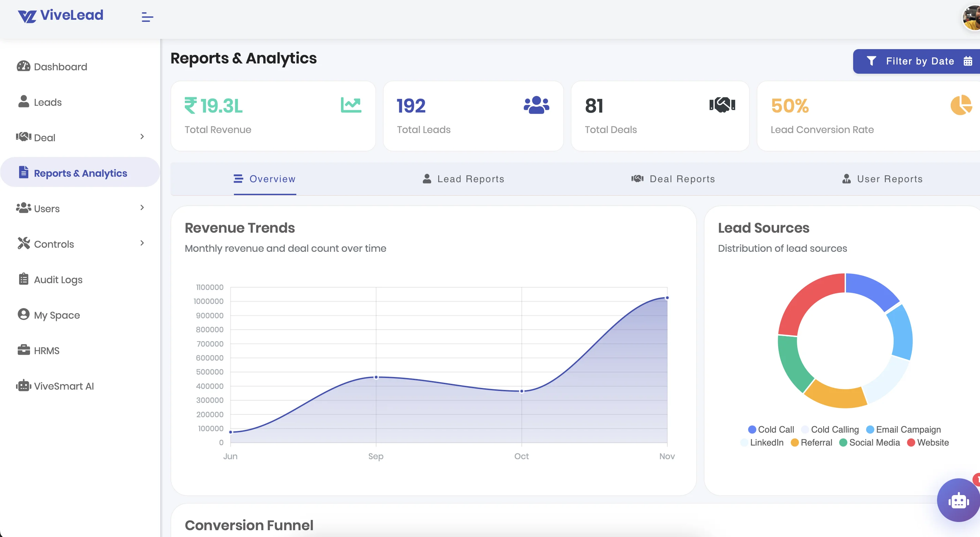This screenshot has width=980, height=537.
Task: Switch to the Deal Reports tab
Action: pos(673,179)
